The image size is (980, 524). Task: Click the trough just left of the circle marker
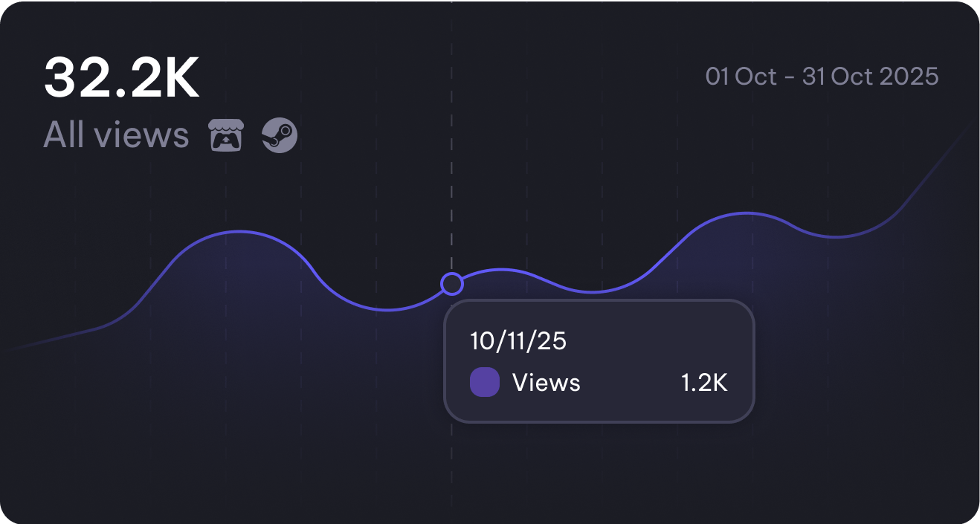pos(387,310)
